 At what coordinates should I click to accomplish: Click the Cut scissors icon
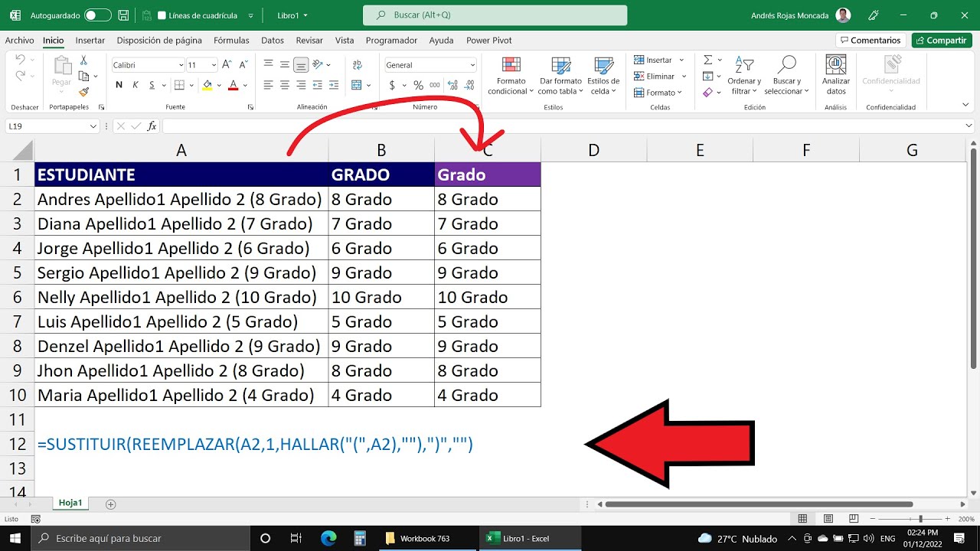pos(83,60)
